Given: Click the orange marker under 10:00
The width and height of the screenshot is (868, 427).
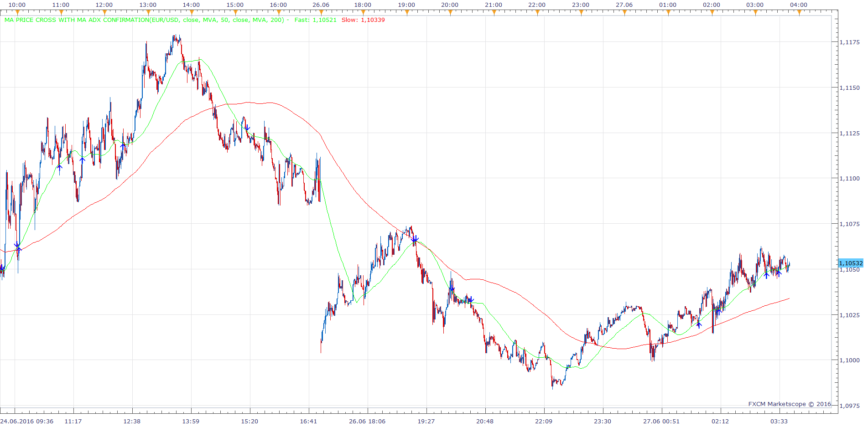Looking at the screenshot, I should click(17, 12).
